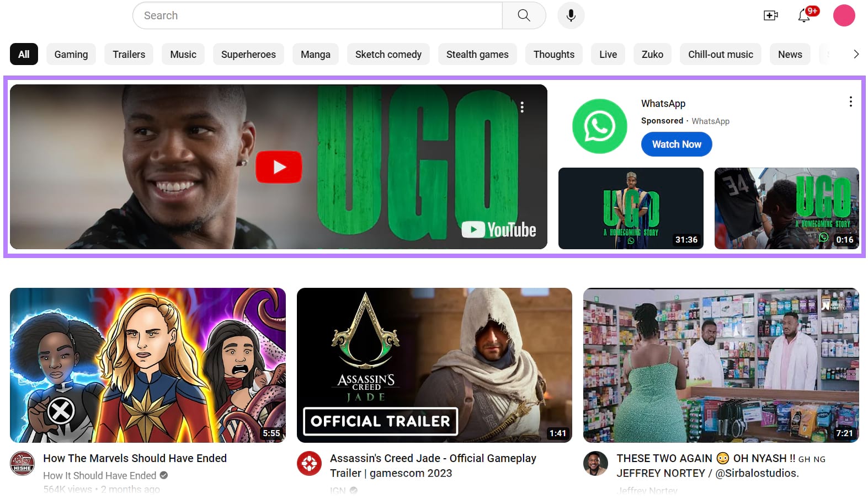868x499 pixels.
Task: Open How It Should Have Ended channel avatar
Action: (23, 464)
